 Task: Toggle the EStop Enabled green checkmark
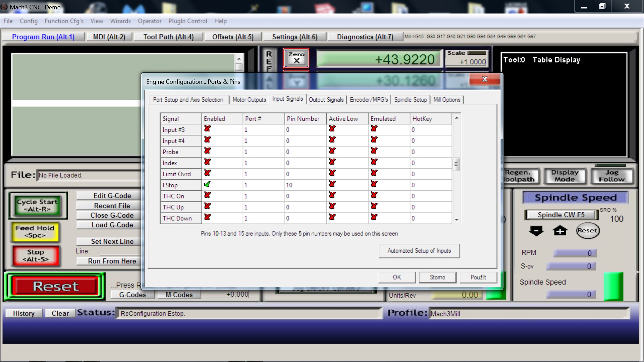[x=207, y=184]
